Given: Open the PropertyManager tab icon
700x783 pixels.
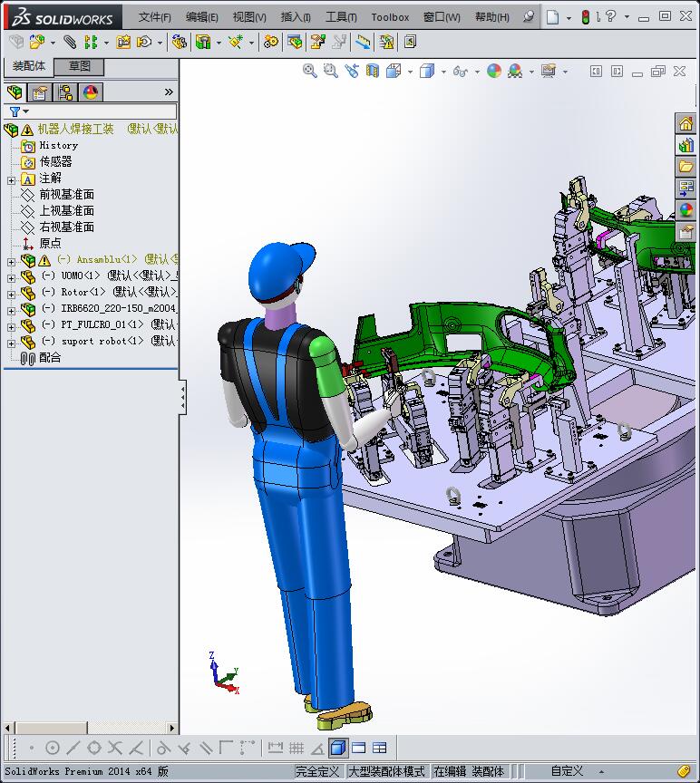Looking at the screenshot, I should [40, 92].
